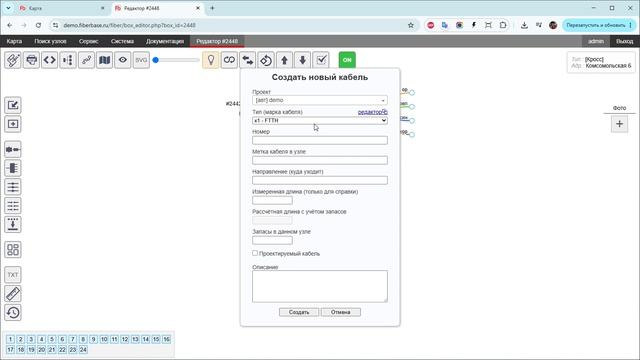Click the solid lines with nodes icon
Viewport: 640px width, 360px height.
click(13, 187)
